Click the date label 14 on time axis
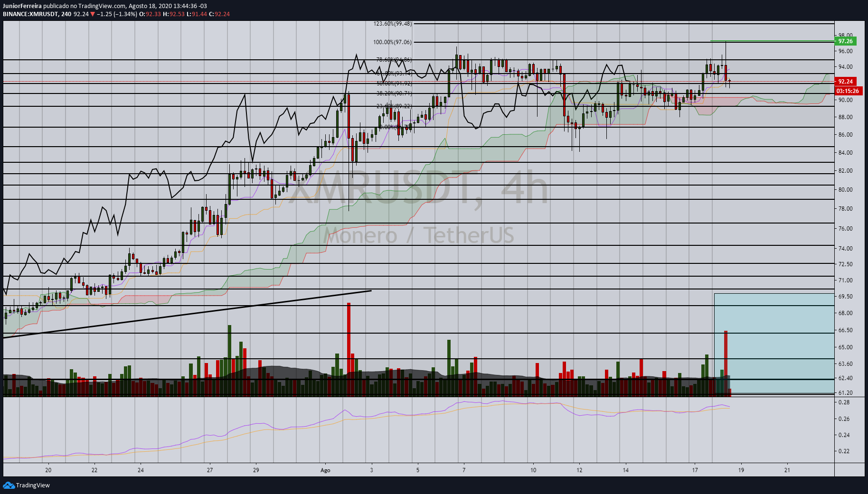 pyautogui.click(x=626, y=470)
